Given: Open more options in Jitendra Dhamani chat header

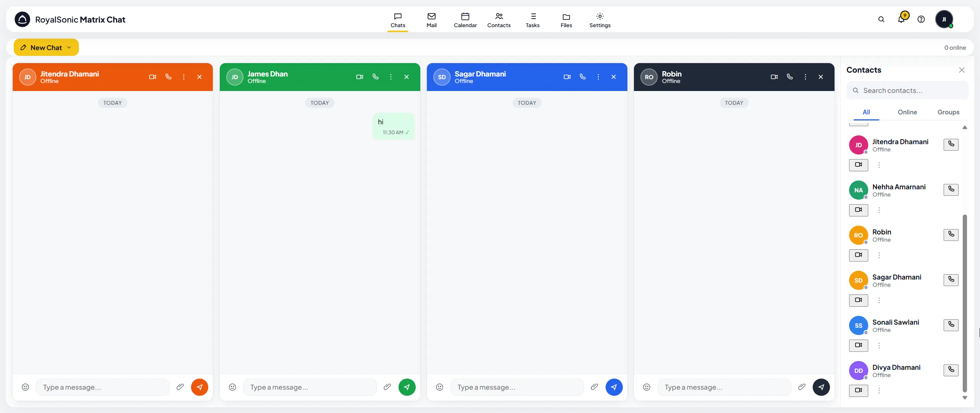Looking at the screenshot, I should [184, 77].
